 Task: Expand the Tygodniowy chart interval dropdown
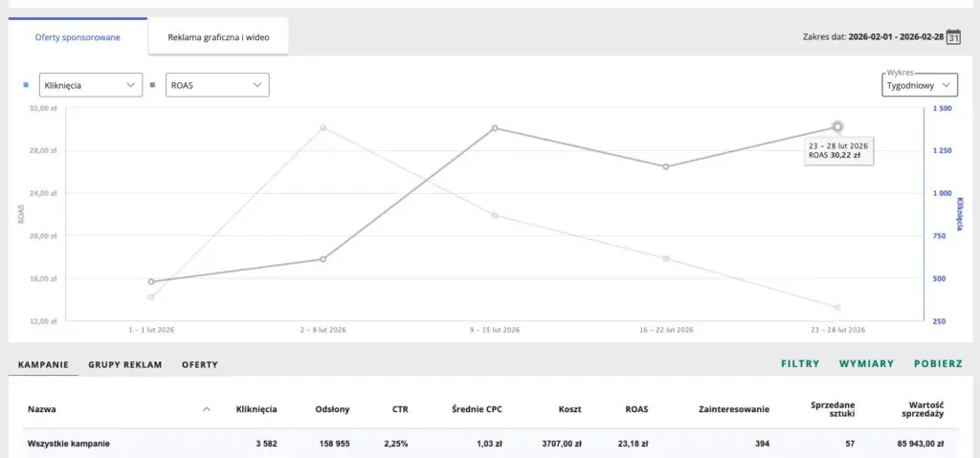pyautogui.click(x=920, y=85)
